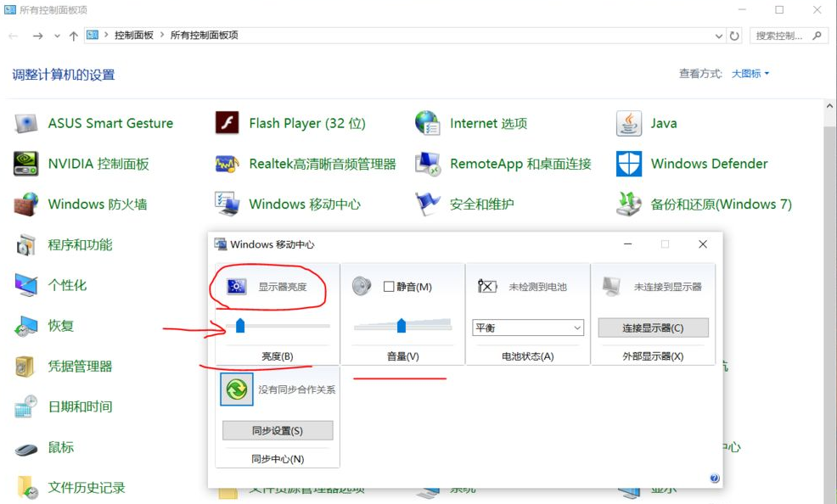The width and height of the screenshot is (837, 504).
Task: Open the Java control panel
Action: coord(661,123)
